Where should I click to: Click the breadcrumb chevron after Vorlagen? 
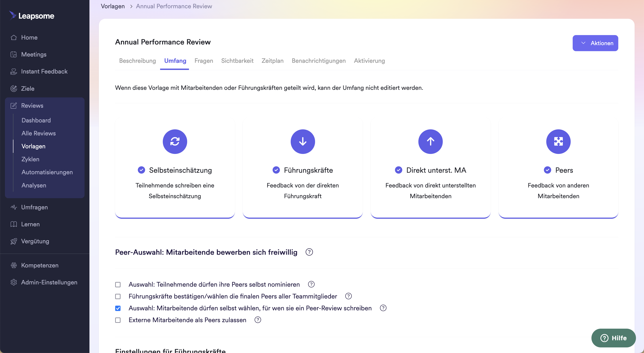pyautogui.click(x=131, y=6)
